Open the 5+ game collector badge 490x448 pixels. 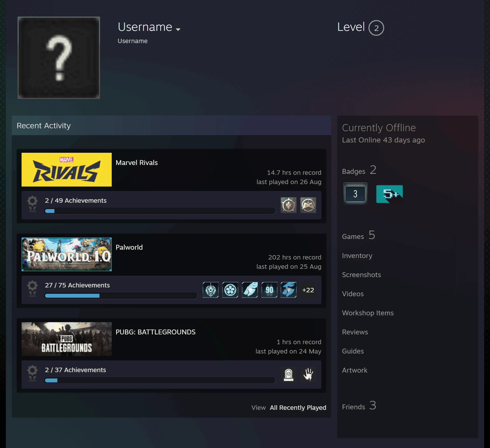click(x=389, y=194)
